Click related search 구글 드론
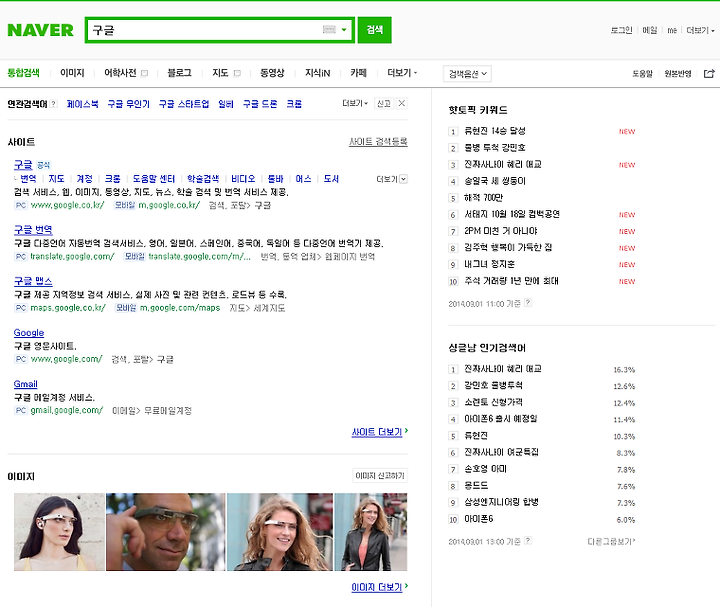Viewport: 720px width, 607px height. (x=260, y=104)
